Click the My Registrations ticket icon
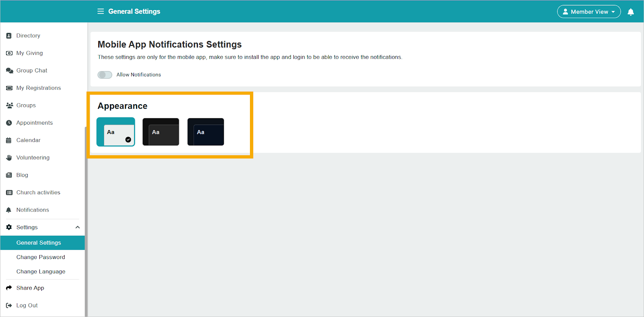644x317 pixels. 9,88
